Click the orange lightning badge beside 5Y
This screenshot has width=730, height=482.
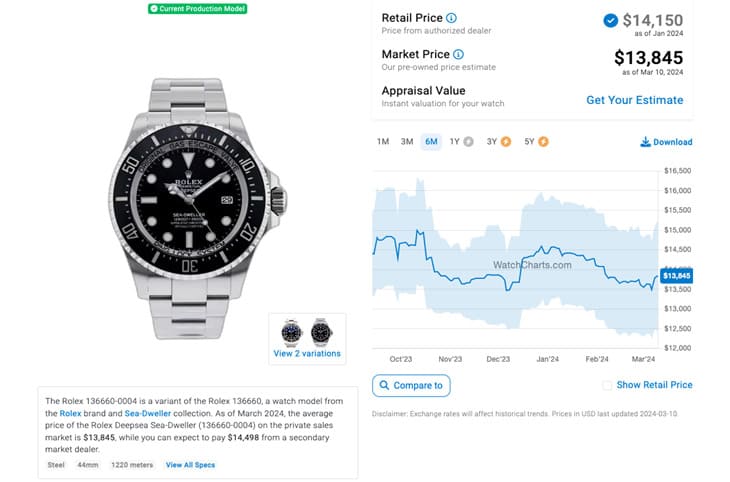click(543, 142)
